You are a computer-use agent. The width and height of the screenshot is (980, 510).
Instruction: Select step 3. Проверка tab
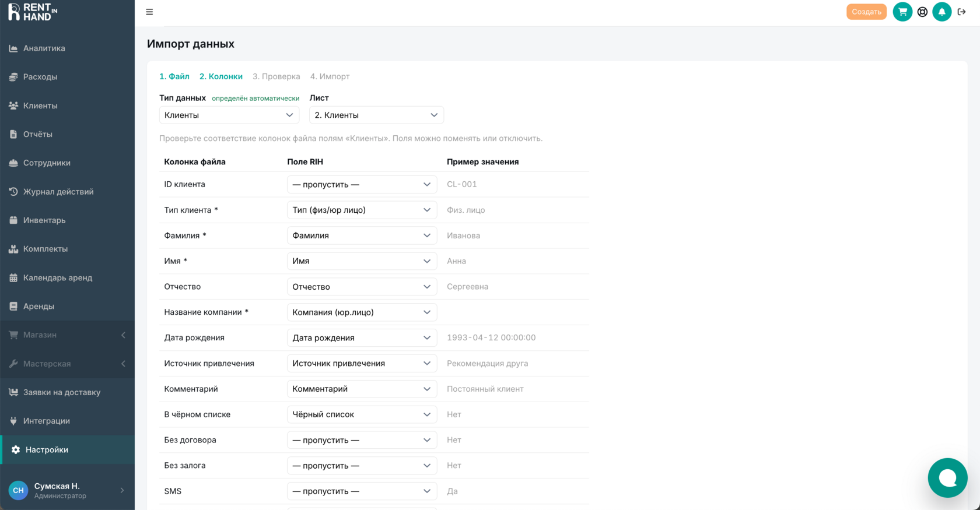click(276, 76)
